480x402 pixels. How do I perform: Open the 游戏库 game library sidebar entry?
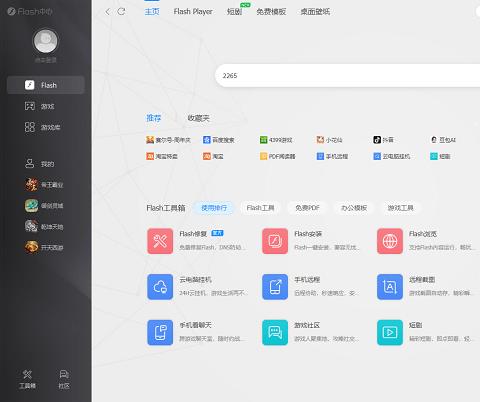[42, 127]
